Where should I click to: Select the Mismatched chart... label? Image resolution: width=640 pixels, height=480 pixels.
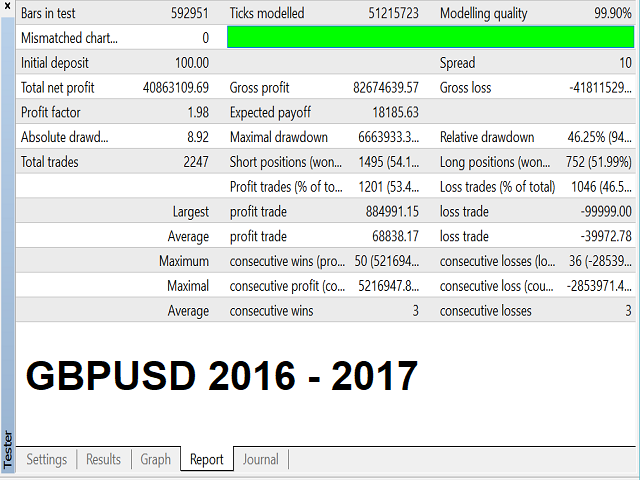(x=69, y=38)
